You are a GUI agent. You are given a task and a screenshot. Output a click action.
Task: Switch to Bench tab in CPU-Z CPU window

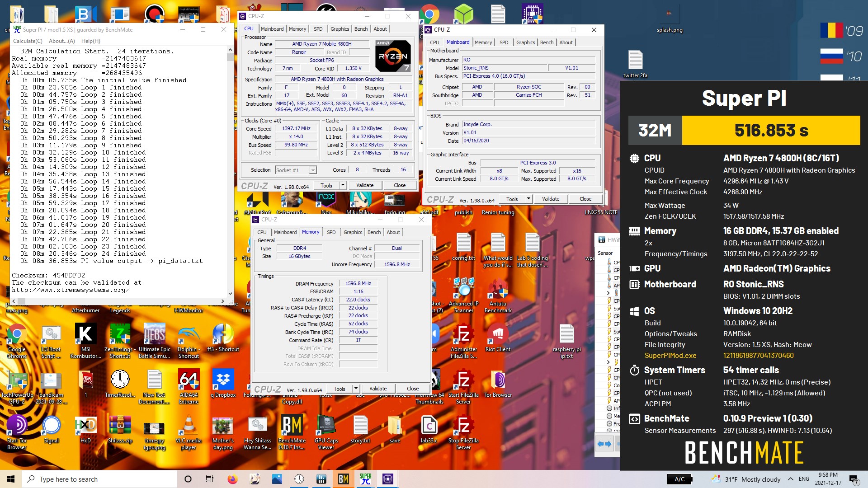(x=361, y=29)
